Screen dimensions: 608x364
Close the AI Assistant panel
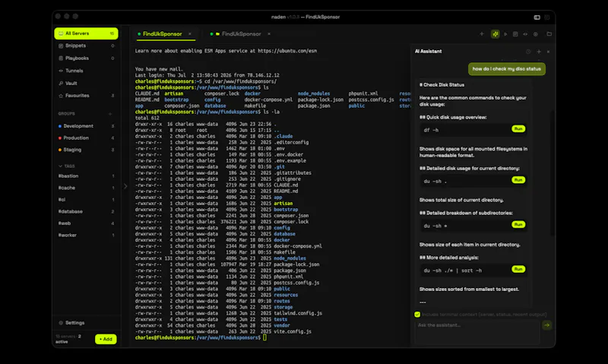(x=548, y=52)
